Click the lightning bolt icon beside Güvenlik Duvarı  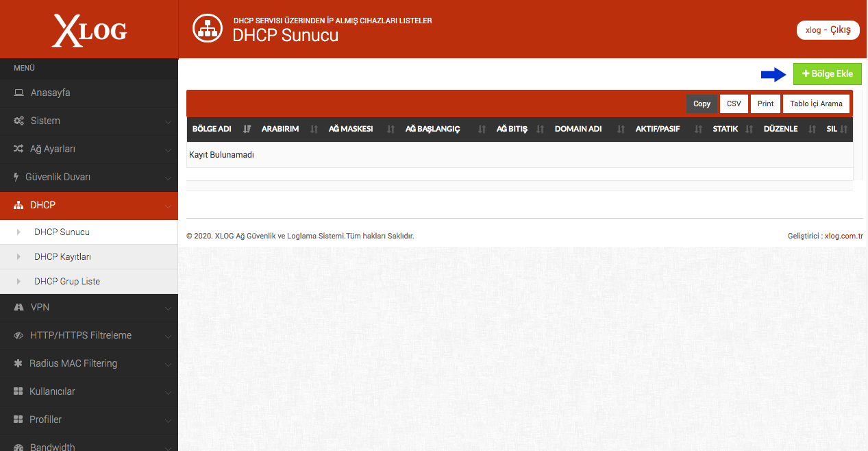pos(16,177)
